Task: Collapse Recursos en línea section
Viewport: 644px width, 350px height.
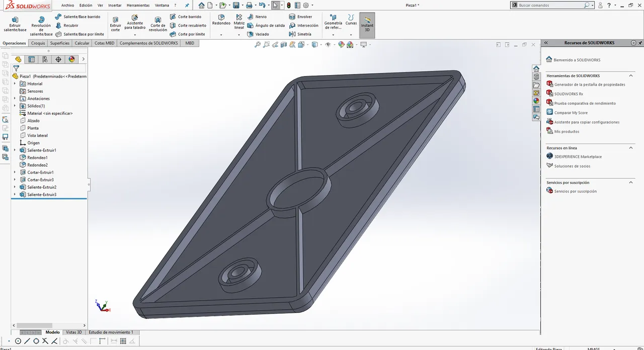Action: [631, 148]
